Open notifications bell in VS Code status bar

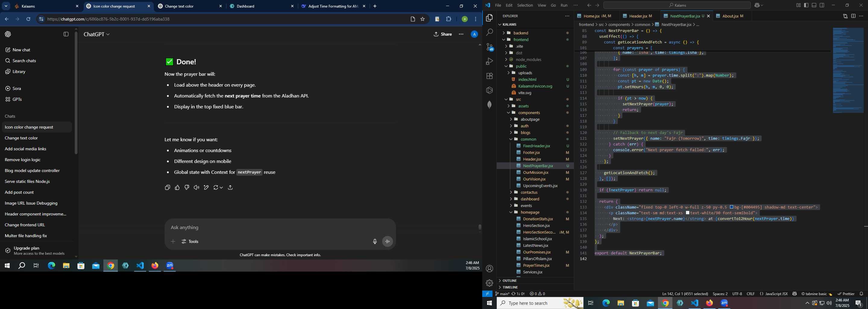(x=862, y=294)
